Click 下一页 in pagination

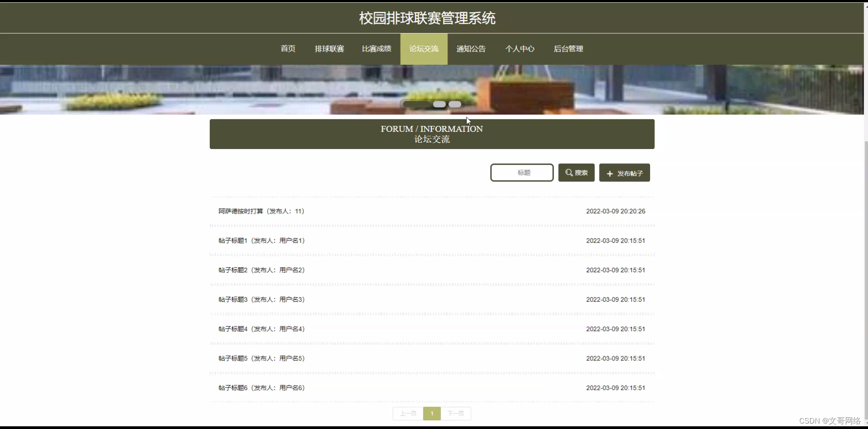click(456, 413)
